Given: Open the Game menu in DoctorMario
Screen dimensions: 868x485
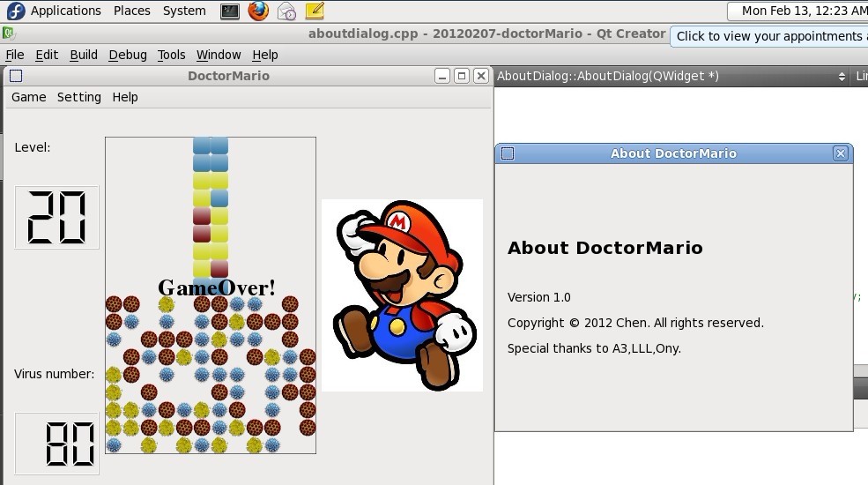Looking at the screenshot, I should click(x=29, y=98).
